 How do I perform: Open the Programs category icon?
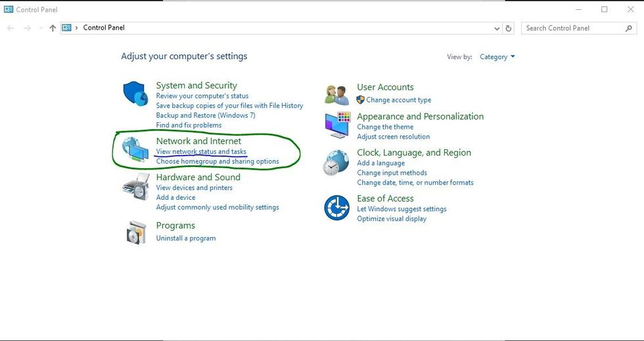(136, 232)
